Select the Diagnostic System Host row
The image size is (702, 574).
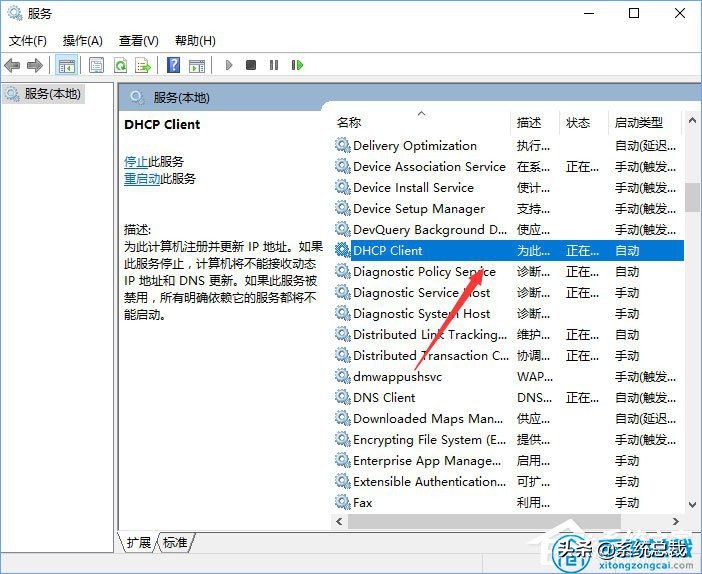pos(509,313)
